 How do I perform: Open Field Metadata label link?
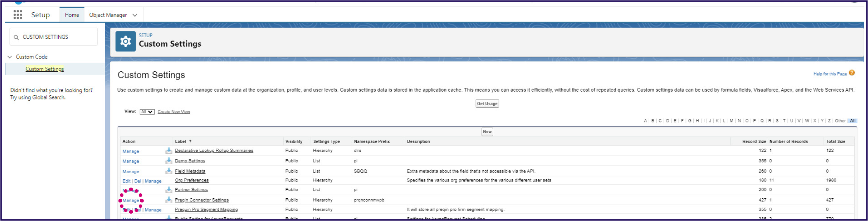coord(190,171)
